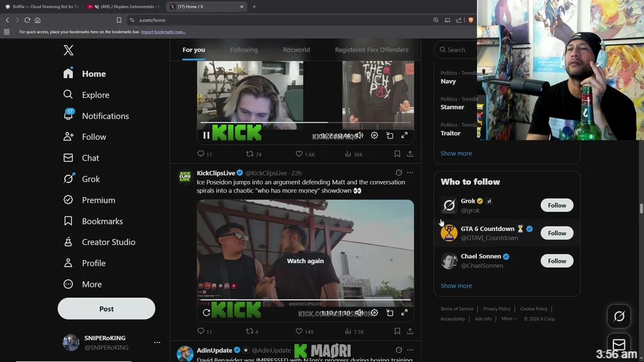Viewport: 644px width, 362px height.
Task: Show more Who to follow suggestions
Action: click(x=456, y=286)
